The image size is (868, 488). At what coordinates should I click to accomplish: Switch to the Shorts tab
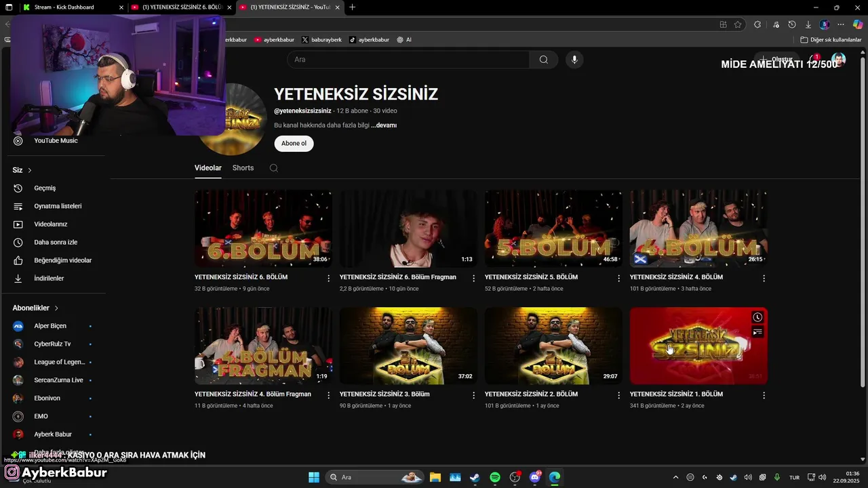(x=243, y=168)
